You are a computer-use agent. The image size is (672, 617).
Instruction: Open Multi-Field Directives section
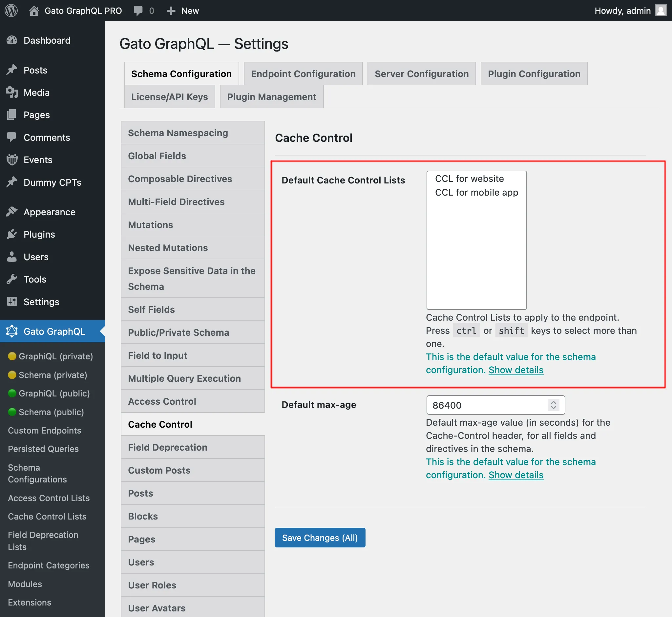click(x=193, y=202)
